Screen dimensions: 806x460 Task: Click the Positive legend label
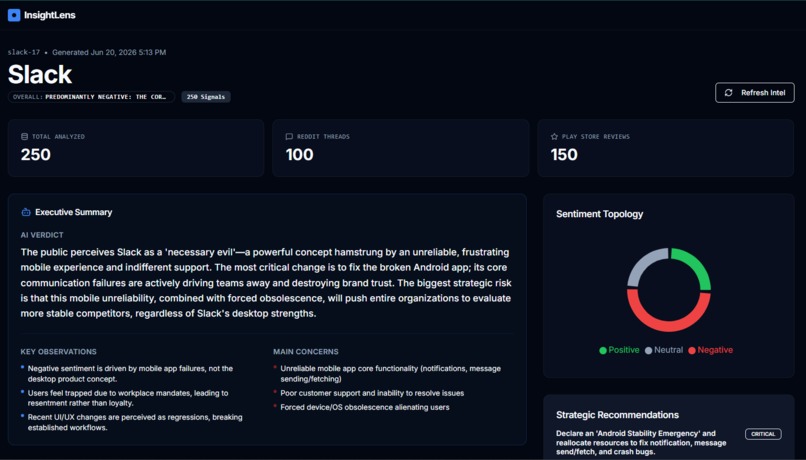pyautogui.click(x=624, y=350)
